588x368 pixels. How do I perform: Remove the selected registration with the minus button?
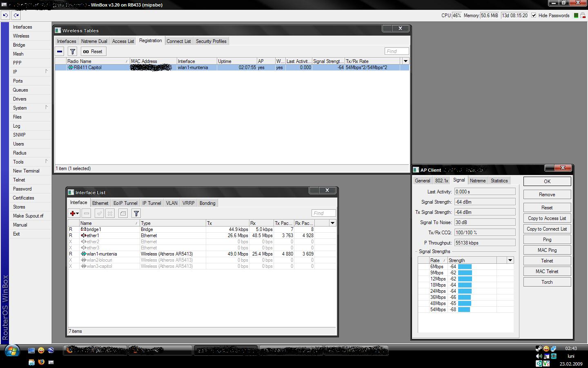click(x=60, y=52)
